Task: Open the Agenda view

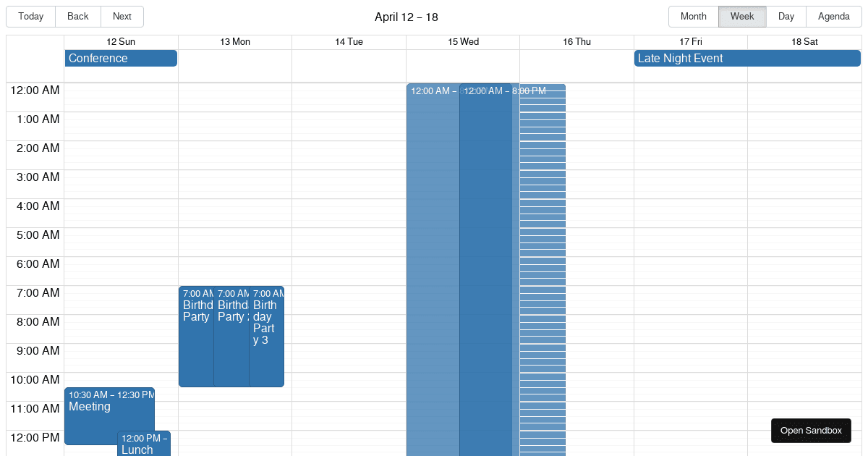Action: tap(833, 16)
